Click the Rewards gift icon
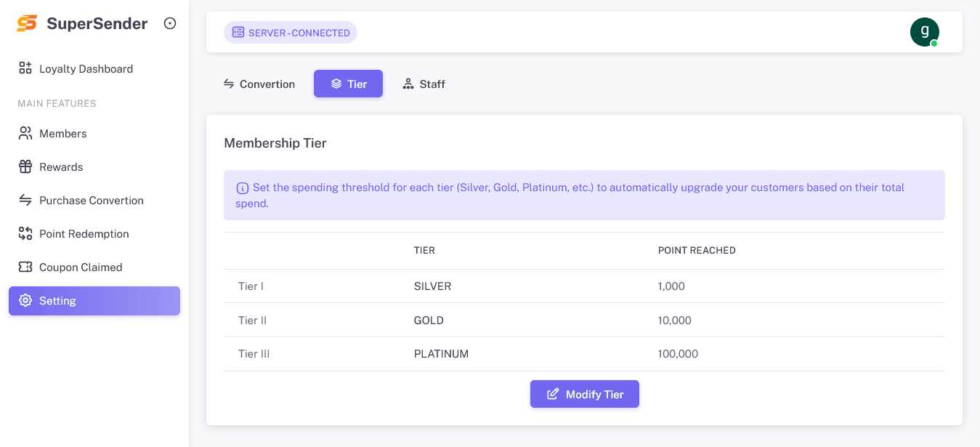The height and width of the screenshot is (447, 980). coord(25,167)
